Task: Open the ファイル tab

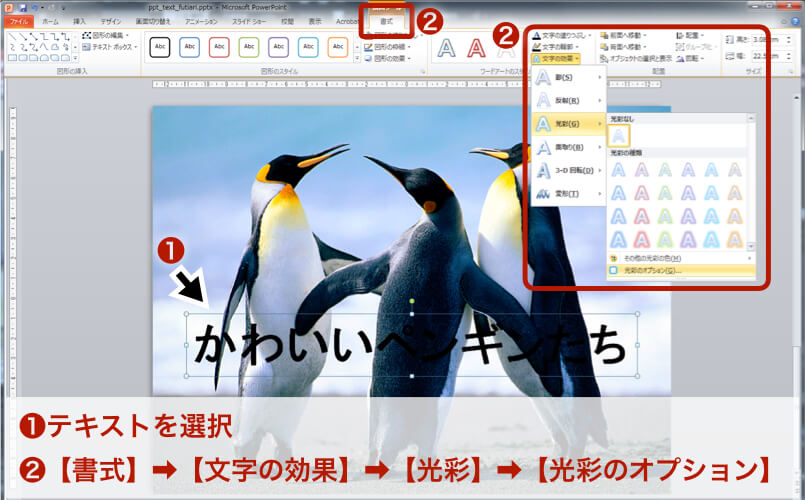Action: click(19, 22)
